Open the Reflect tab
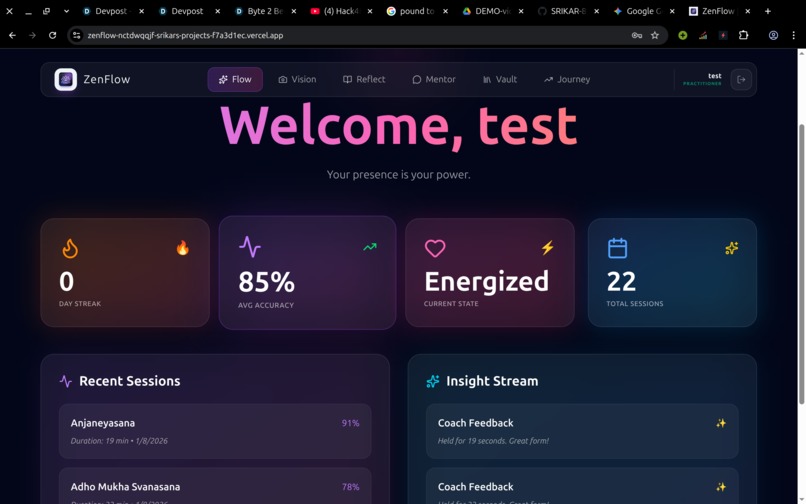The height and width of the screenshot is (504, 806). 364,79
